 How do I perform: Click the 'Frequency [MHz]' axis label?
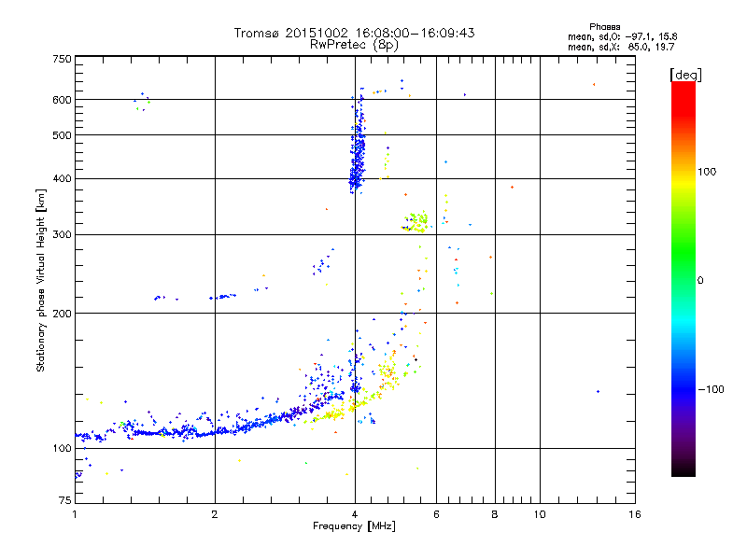pyautogui.click(x=354, y=526)
